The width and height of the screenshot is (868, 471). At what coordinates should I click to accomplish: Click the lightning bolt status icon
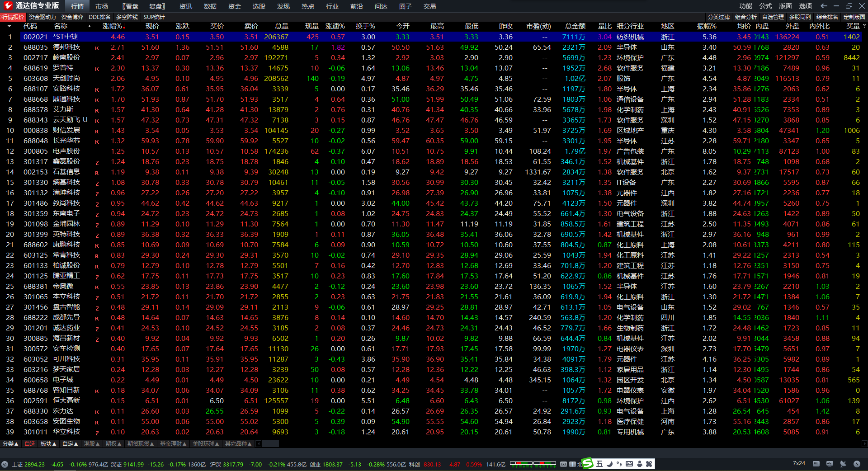[857, 464]
